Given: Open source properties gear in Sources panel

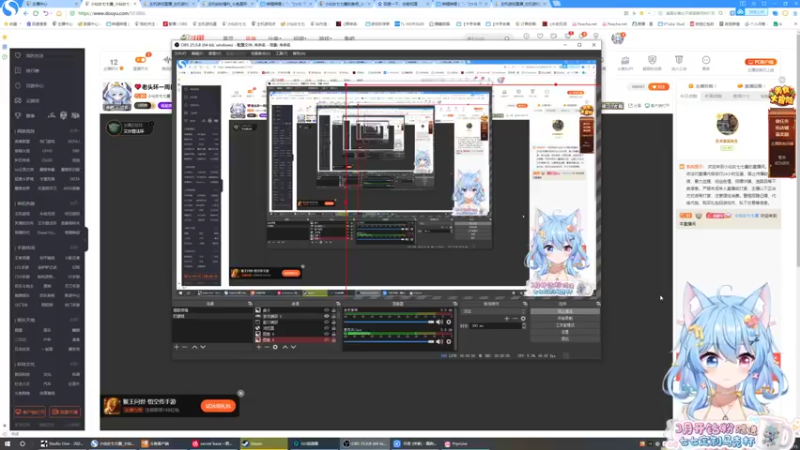Looking at the screenshot, I should click(x=275, y=347).
